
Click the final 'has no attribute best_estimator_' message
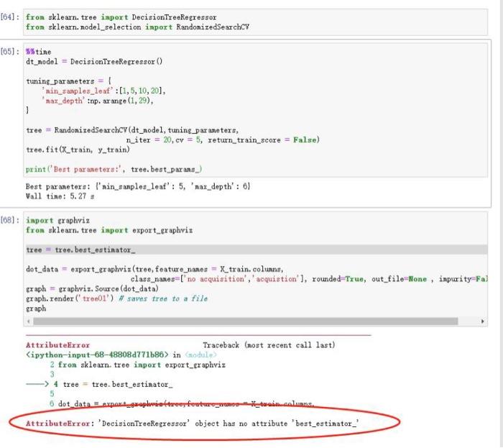192,424
